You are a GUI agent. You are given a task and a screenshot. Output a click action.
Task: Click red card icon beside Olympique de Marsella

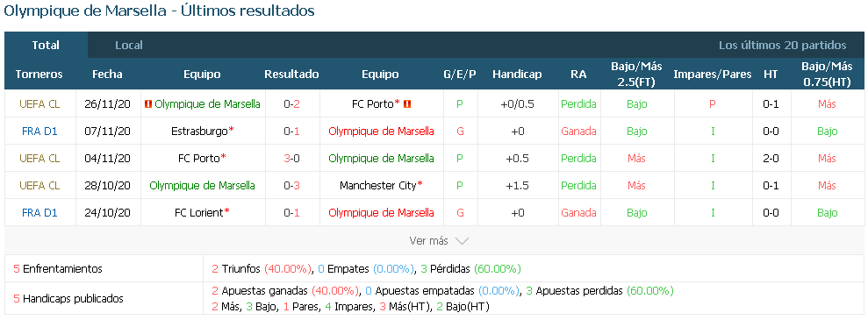click(x=147, y=104)
